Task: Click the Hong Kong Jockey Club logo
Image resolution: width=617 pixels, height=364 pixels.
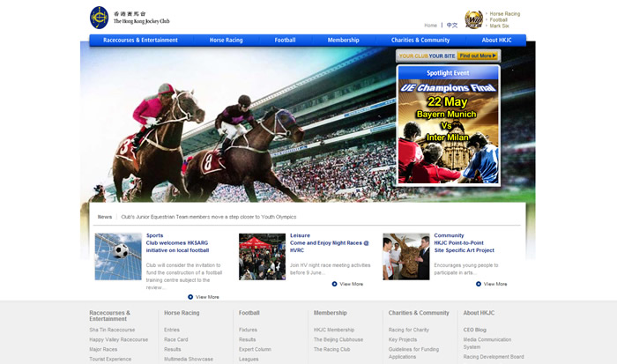Action: click(130, 18)
